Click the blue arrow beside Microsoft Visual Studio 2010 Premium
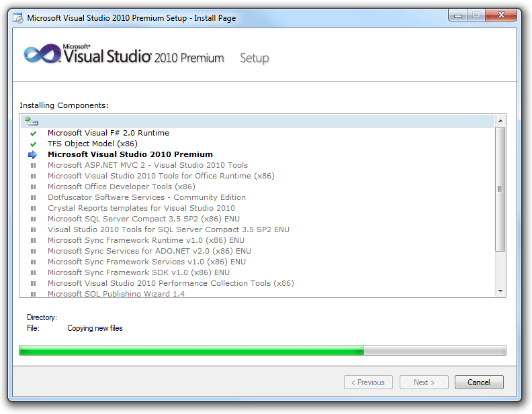 point(32,155)
